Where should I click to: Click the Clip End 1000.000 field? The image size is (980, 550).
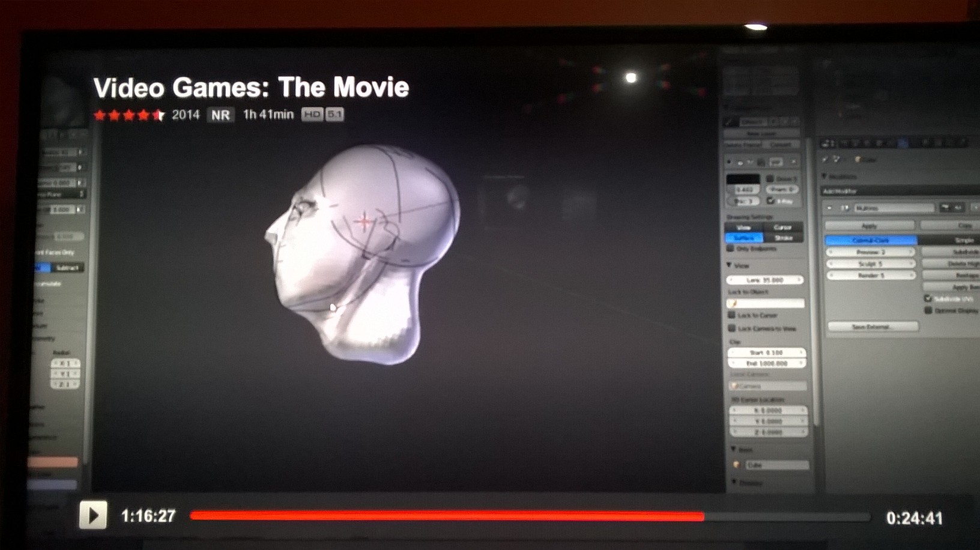point(767,363)
